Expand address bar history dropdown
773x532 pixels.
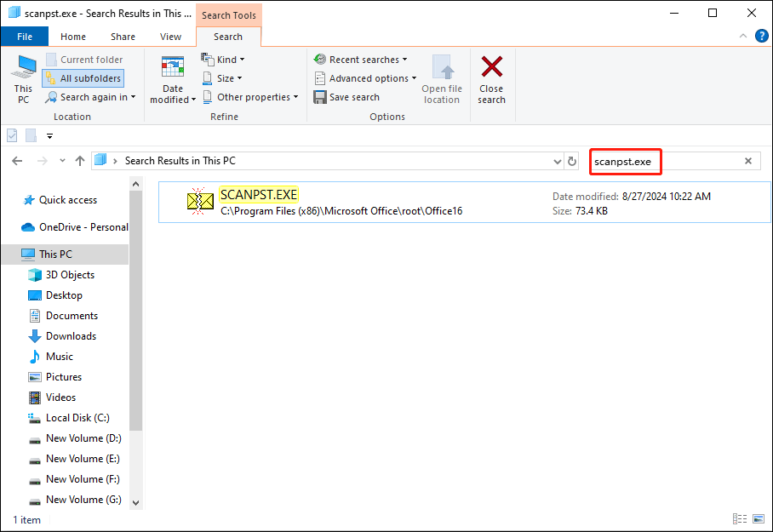pyautogui.click(x=557, y=161)
